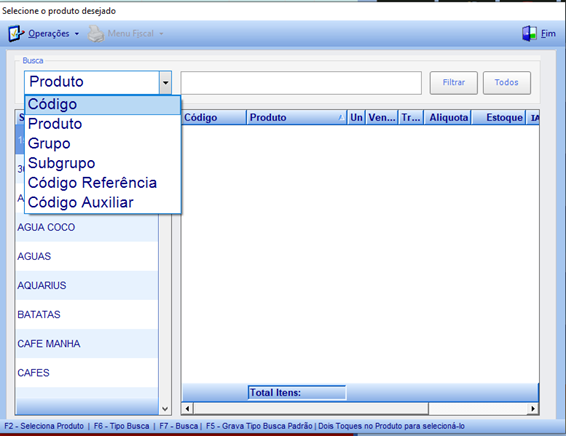Sort by the Produto column header

pos(296,118)
